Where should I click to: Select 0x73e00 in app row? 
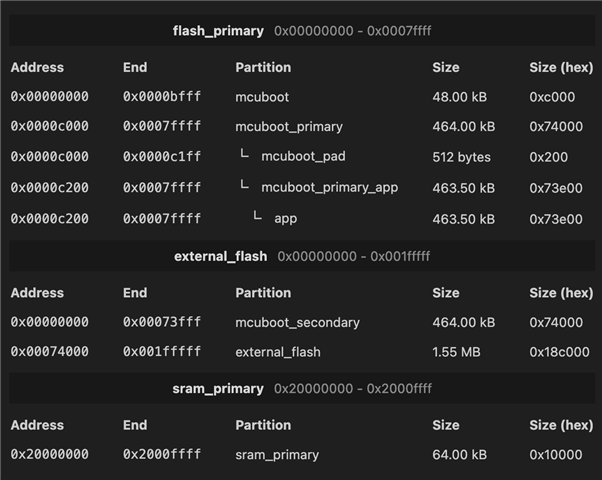(x=556, y=219)
